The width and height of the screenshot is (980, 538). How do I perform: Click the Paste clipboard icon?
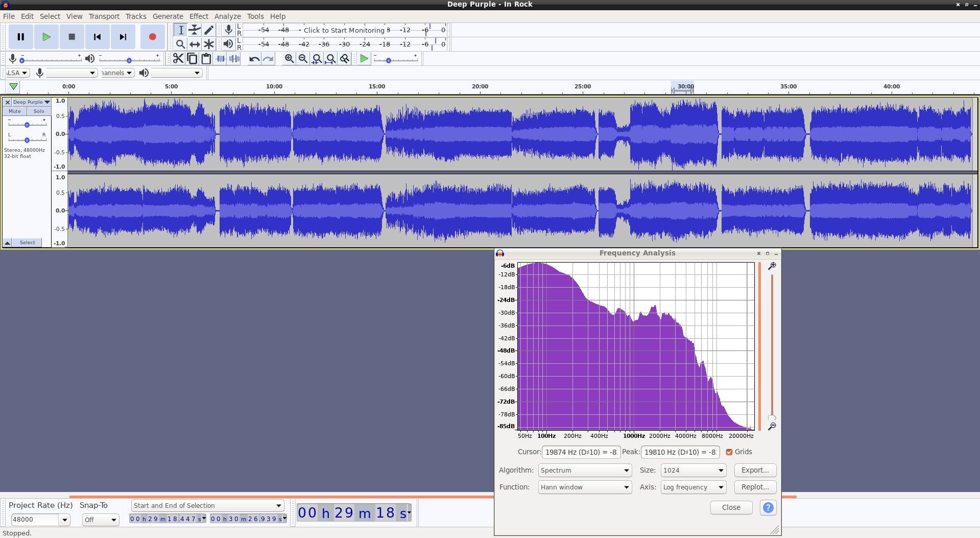[x=206, y=59]
